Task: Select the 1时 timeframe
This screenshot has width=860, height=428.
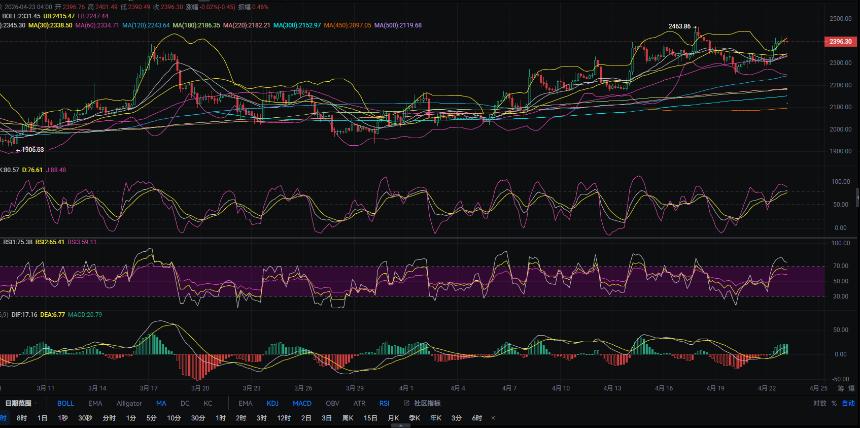Action: tap(220, 418)
